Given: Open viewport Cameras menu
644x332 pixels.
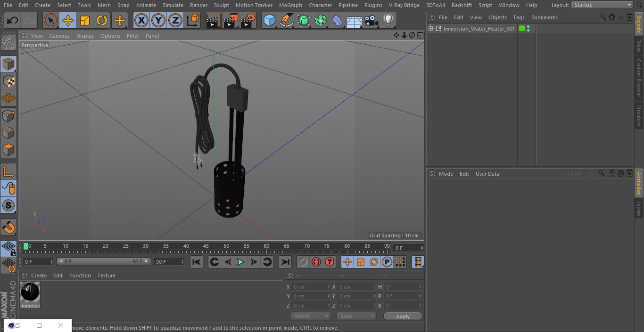Looking at the screenshot, I should (59, 36).
